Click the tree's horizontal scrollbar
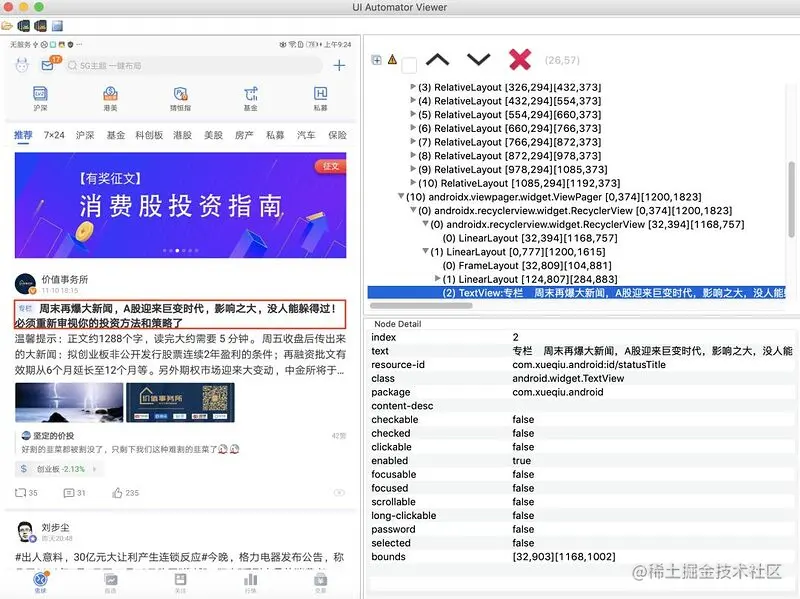This screenshot has height=599, width=800. (421, 306)
